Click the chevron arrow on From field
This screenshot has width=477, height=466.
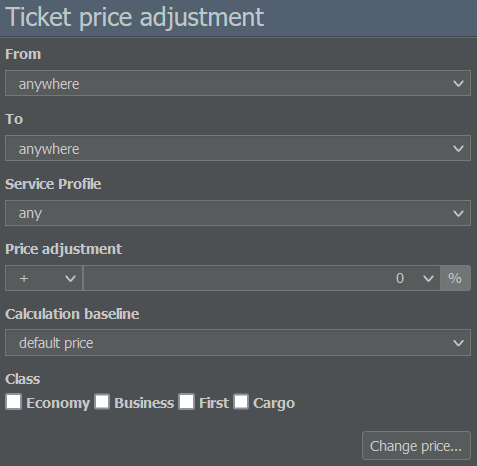(458, 83)
